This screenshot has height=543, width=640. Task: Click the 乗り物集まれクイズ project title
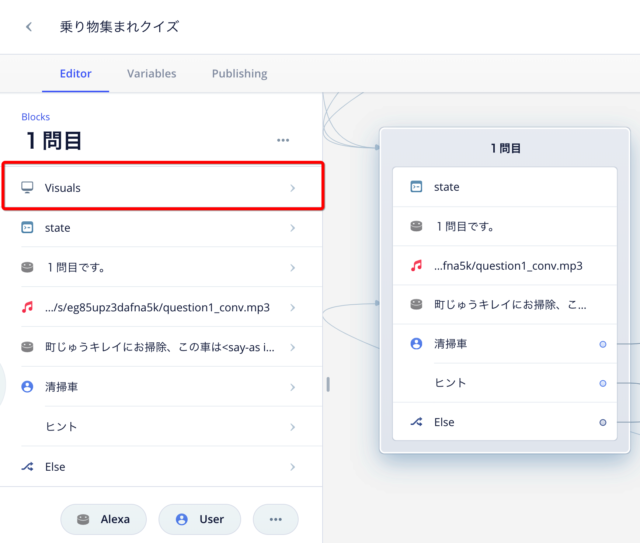coord(119,27)
